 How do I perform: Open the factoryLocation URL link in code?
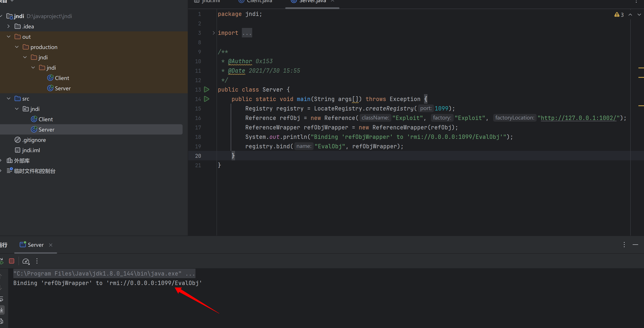pyautogui.click(x=578, y=118)
